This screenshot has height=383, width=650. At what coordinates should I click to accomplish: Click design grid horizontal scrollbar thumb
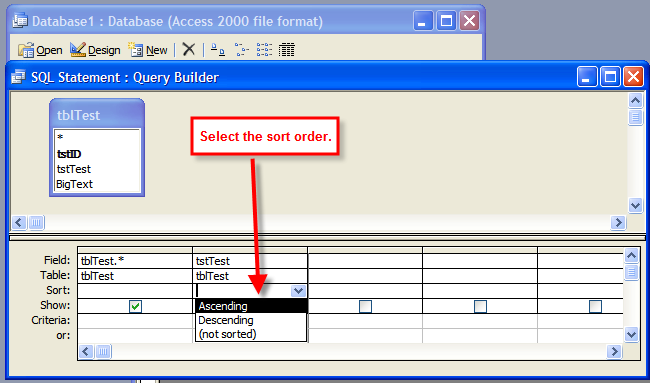[x=103, y=352]
